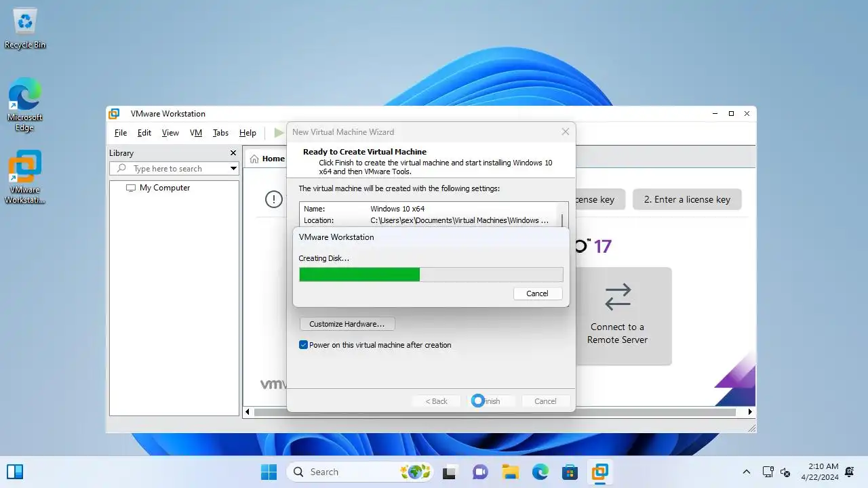This screenshot has width=868, height=488.
Task: Select the My Computer tree item
Action: 165,188
